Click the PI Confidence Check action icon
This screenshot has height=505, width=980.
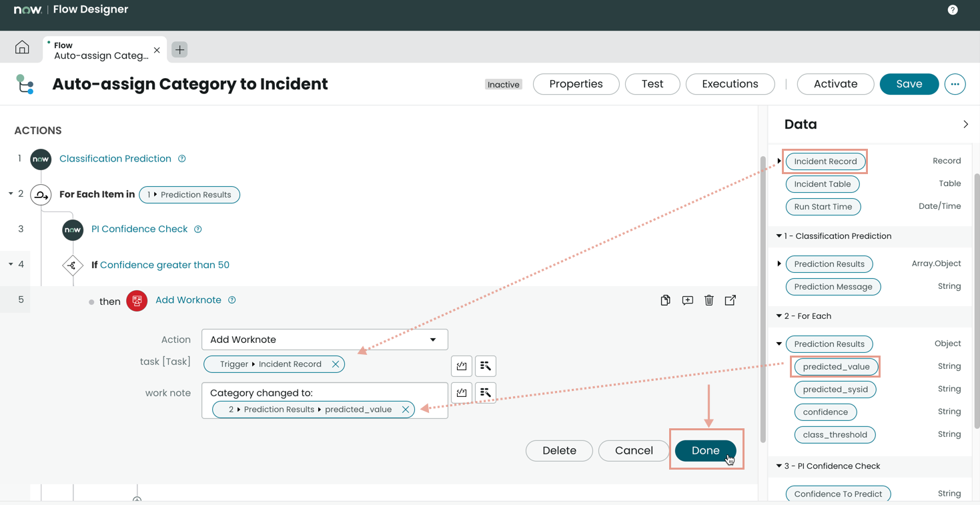73,229
